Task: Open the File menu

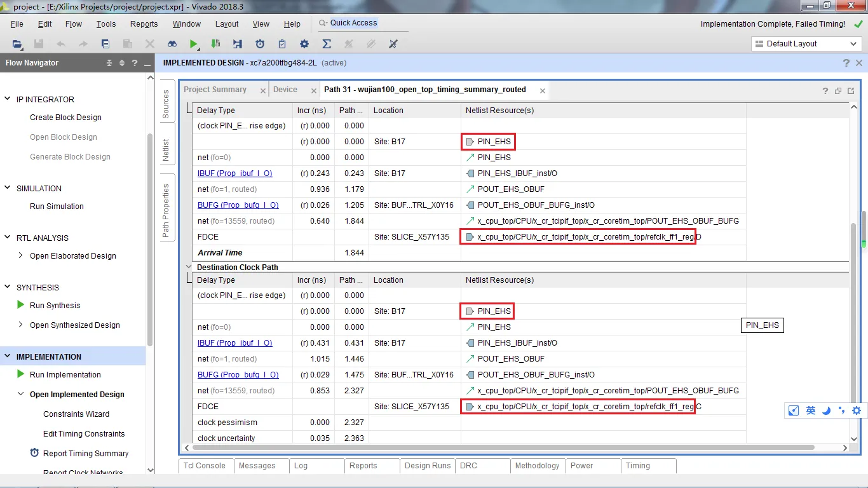Action: [x=17, y=24]
